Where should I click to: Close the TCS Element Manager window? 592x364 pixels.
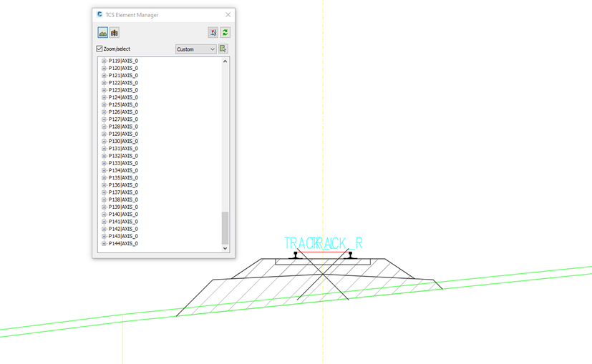coord(228,14)
